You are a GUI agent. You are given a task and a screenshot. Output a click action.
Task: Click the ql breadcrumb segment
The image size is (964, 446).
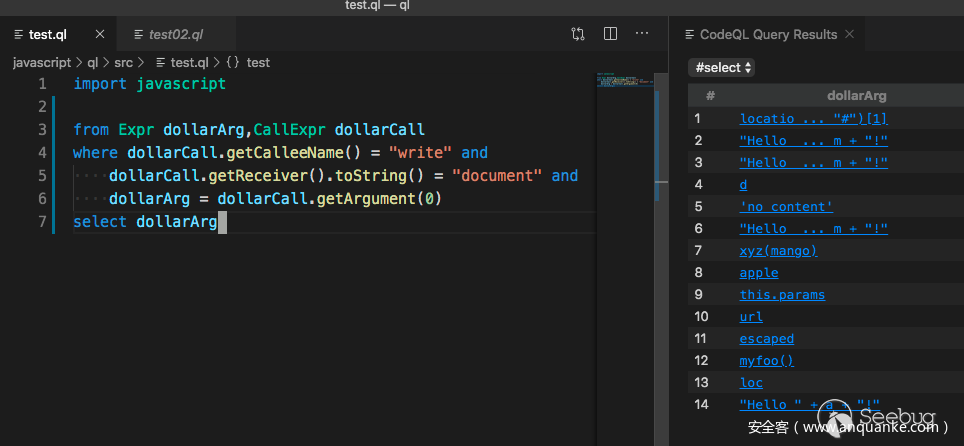(x=92, y=62)
